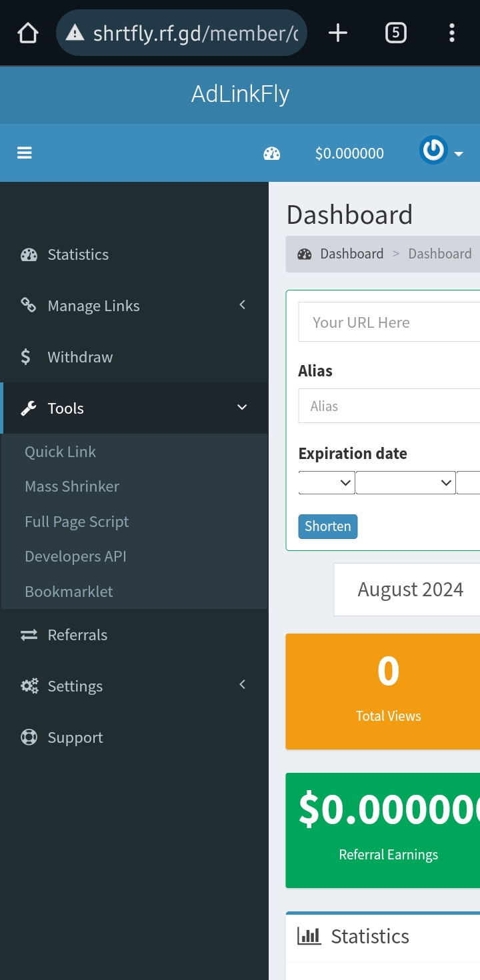Open the first expiration date dropdown
This screenshot has width=480, height=980.
coord(327,482)
